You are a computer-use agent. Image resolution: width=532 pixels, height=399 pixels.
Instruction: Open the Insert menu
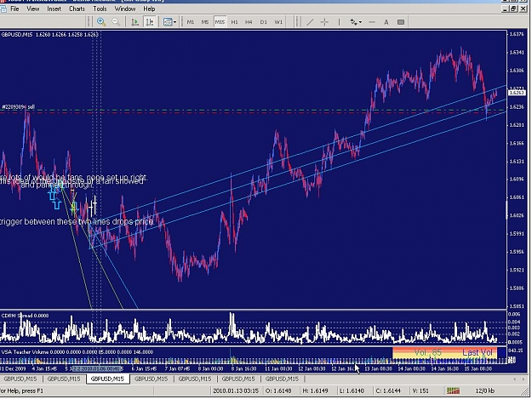(x=54, y=9)
